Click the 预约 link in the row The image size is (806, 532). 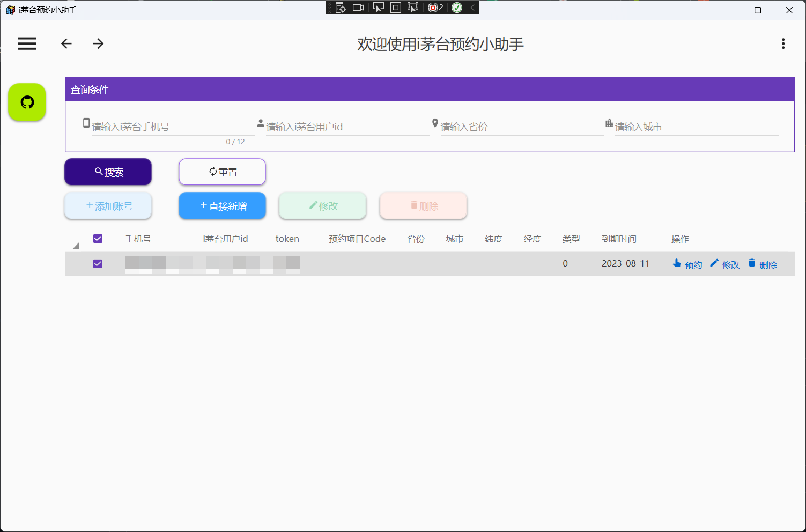tap(687, 264)
